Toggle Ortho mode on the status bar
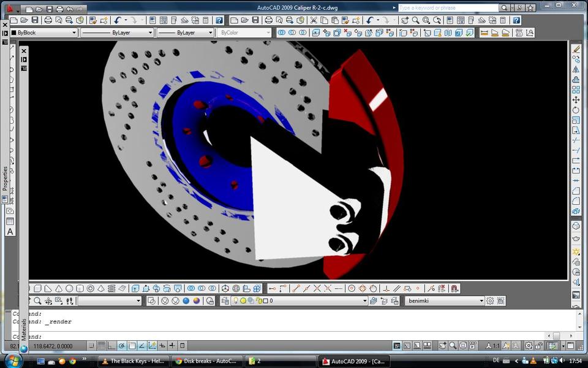This screenshot has height=368, width=588. (110, 345)
